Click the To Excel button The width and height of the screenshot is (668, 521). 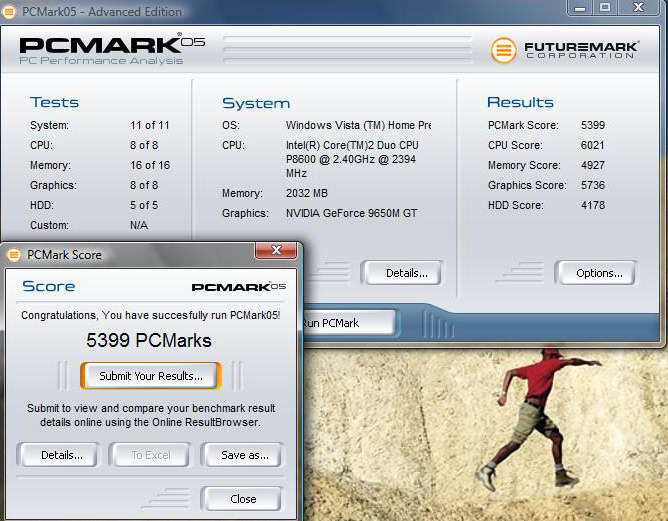150,455
